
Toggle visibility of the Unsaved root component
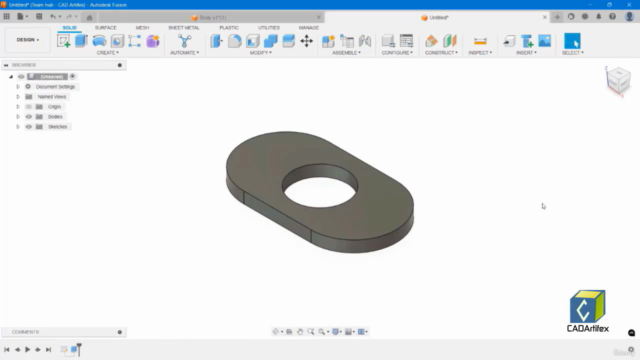[x=21, y=77]
